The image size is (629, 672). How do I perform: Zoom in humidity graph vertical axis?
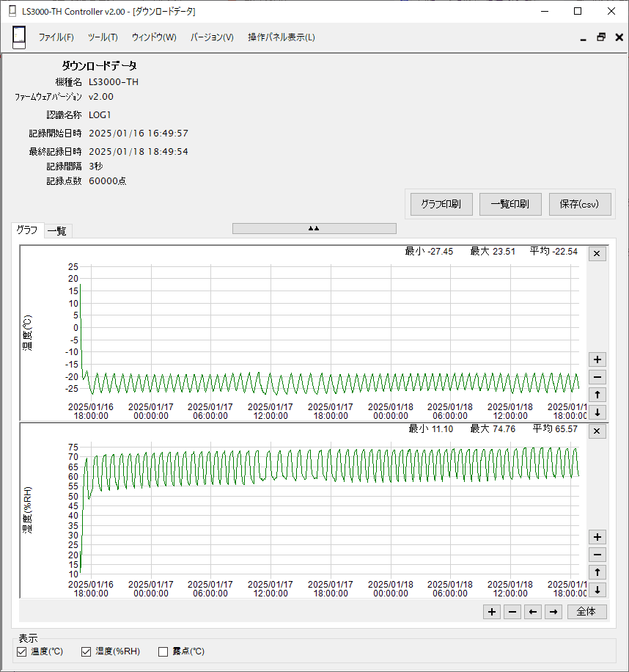(x=597, y=537)
